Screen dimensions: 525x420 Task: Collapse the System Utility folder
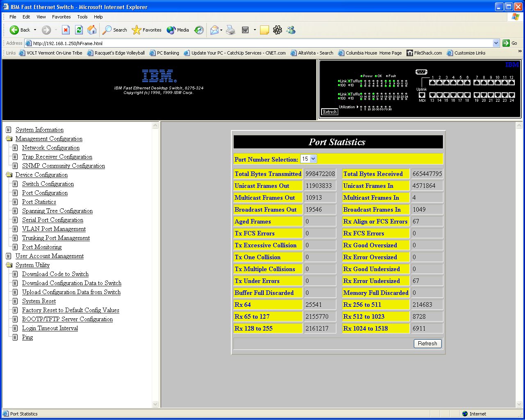(9, 265)
